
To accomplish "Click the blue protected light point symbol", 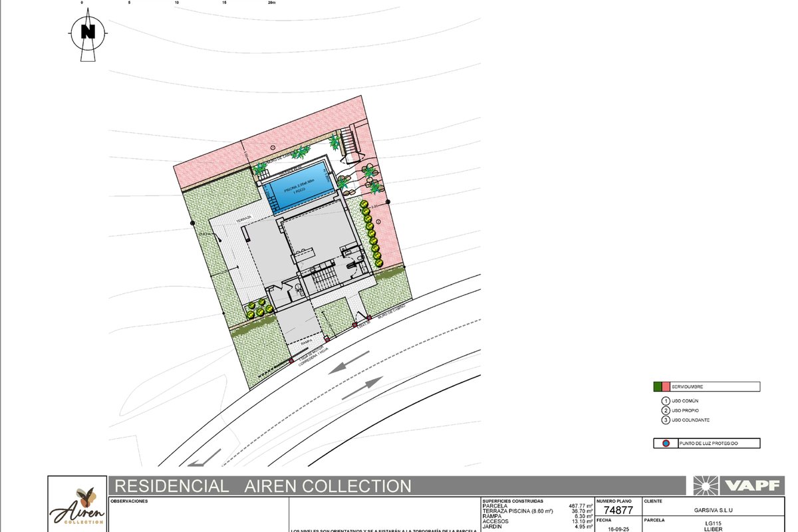I will point(666,444).
